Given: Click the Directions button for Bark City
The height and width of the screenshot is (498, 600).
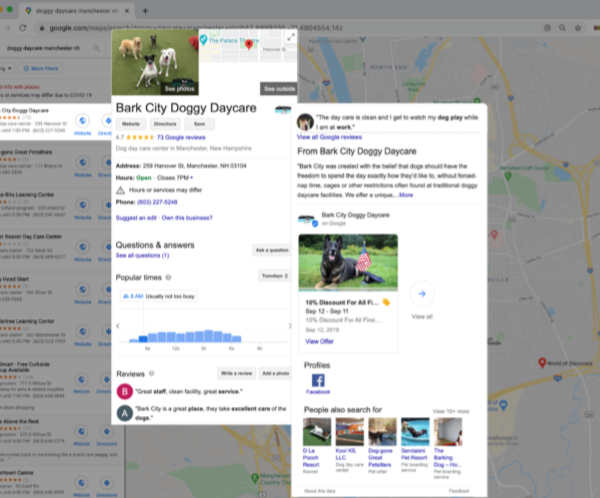Looking at the screenshot, I should 166,124.
